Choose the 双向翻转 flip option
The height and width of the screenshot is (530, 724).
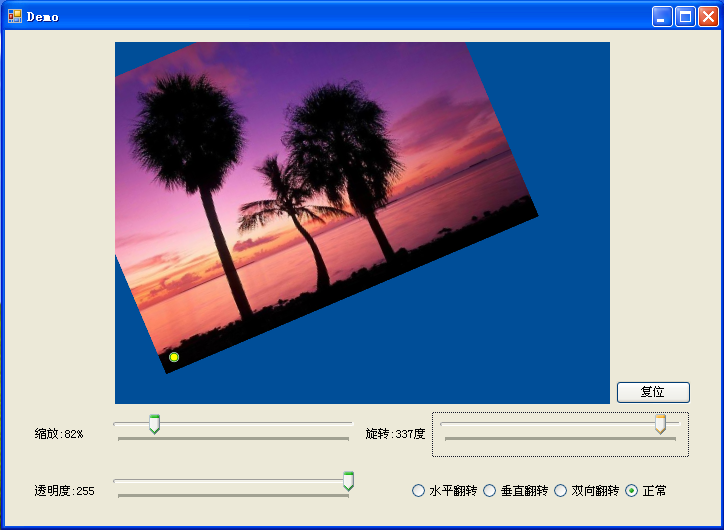tap(561, 491)
